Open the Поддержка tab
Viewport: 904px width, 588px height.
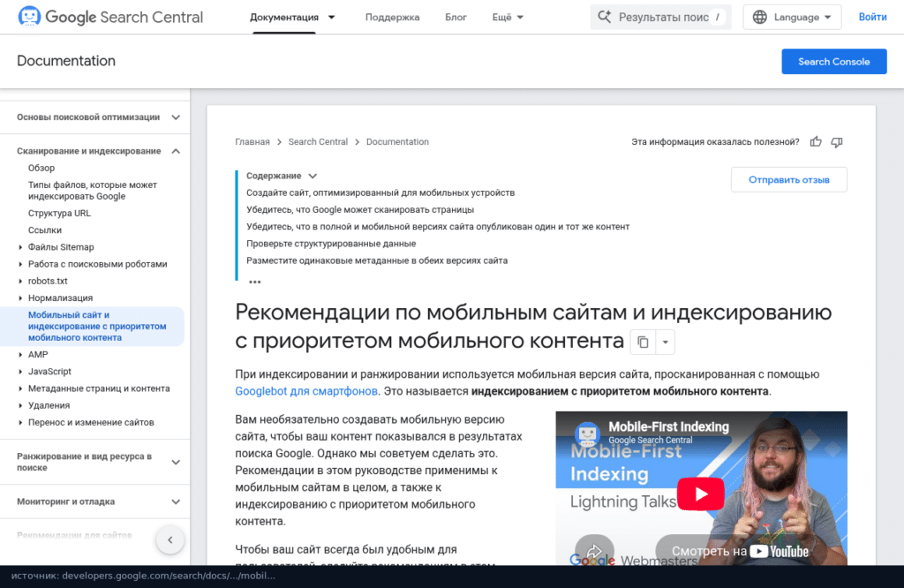[392, 18]
